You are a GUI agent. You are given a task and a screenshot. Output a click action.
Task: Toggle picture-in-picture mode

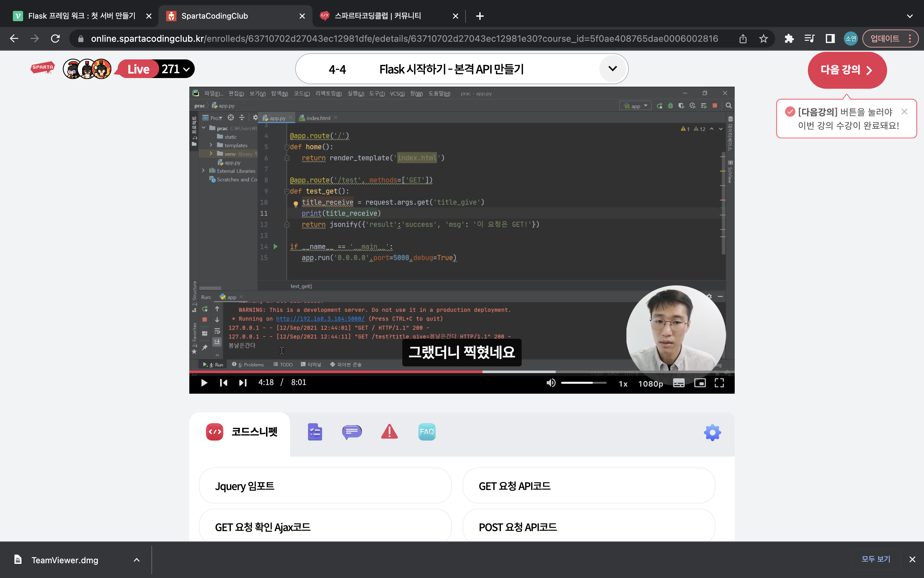(699, 383)
